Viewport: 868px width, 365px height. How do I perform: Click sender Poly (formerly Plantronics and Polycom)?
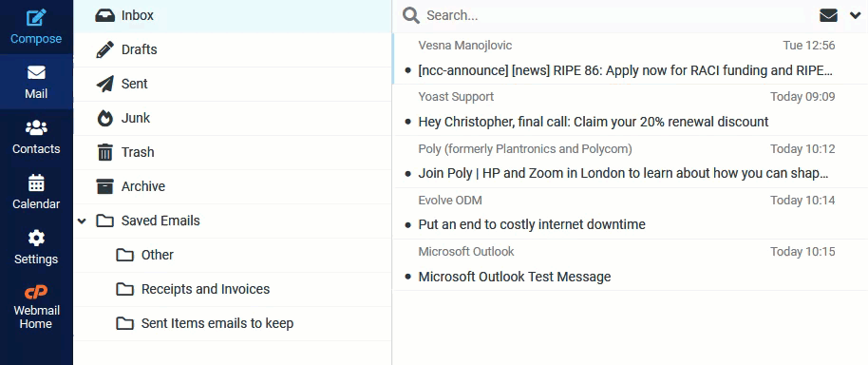[x=525, y=148]
